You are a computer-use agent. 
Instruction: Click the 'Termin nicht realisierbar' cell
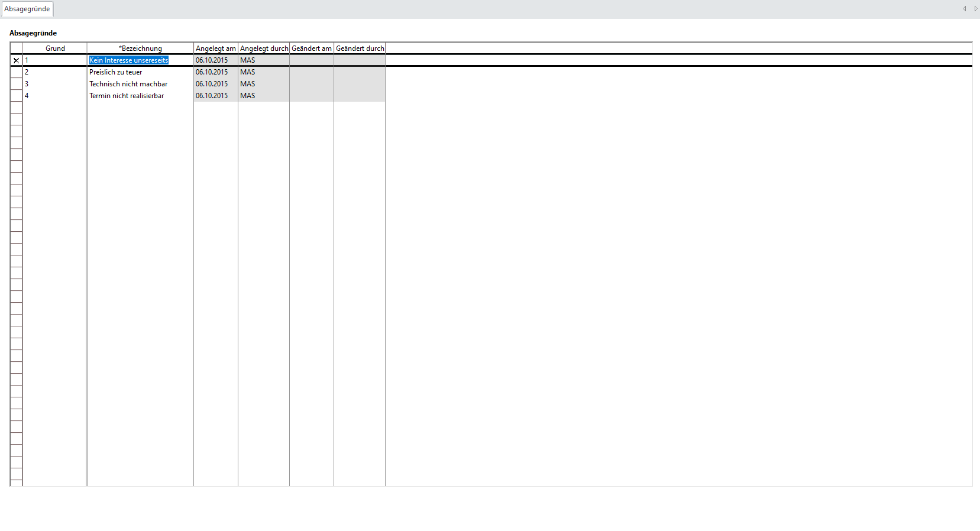(127, 96)
